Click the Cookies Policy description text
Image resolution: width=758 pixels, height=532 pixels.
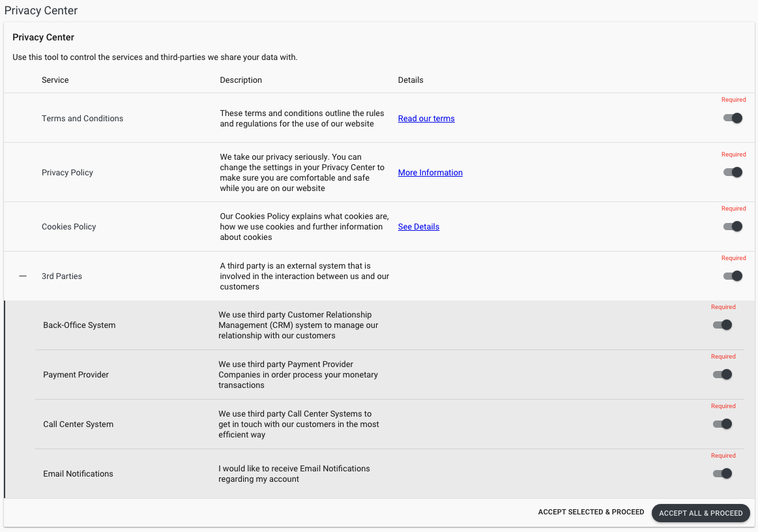(x=304, y=227)
